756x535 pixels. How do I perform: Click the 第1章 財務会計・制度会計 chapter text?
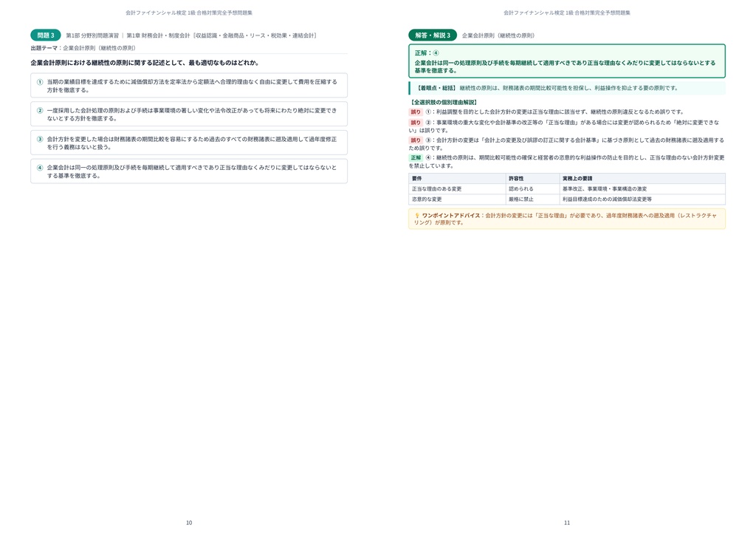158,35
